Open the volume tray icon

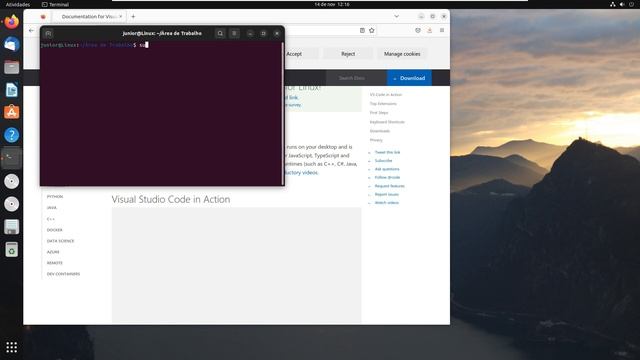622,4
